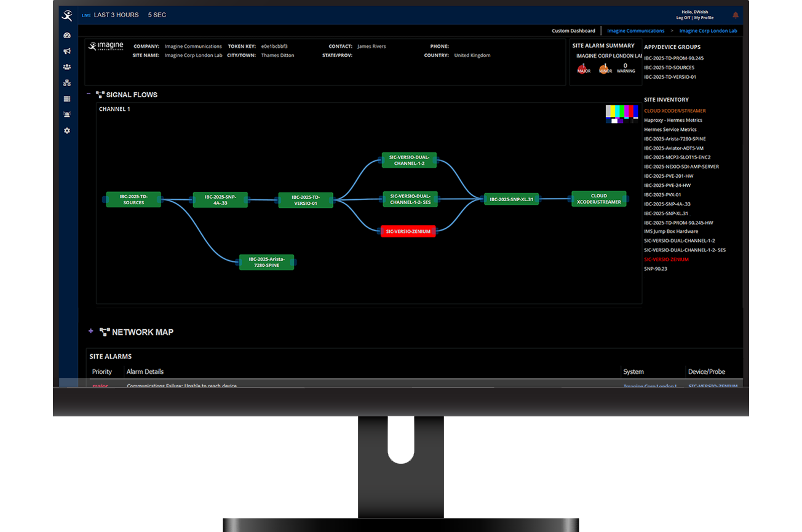Viewport: 802px width, 532px height.
Task: Open the users group icon in sidebar
Action: pyautogui.click(x=67, y=67)
